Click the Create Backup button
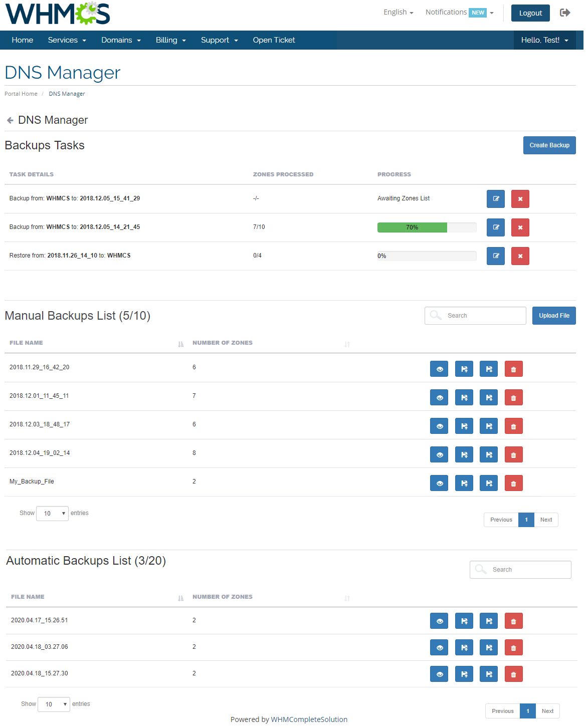The image size is (588, 728). click(549, 145)
